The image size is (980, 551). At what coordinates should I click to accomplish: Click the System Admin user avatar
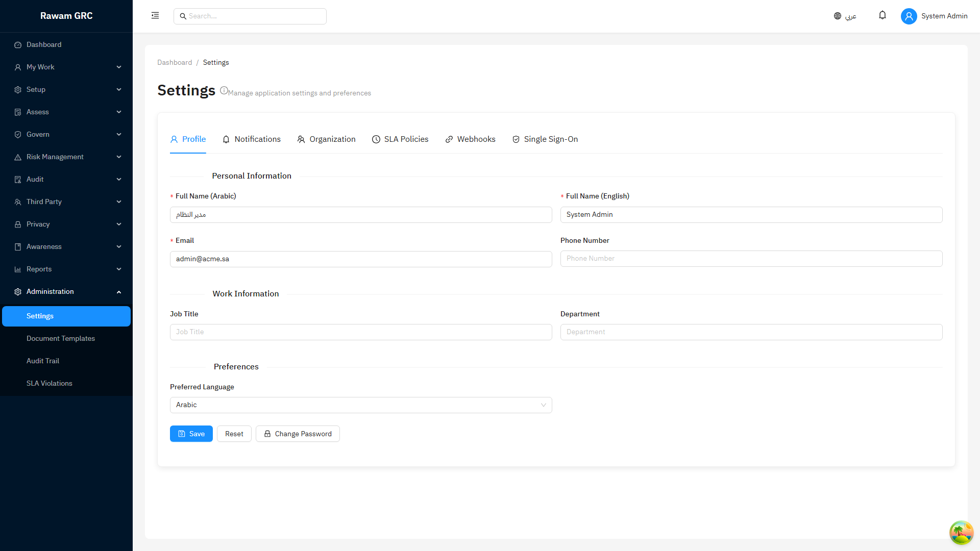pos(909,16)
